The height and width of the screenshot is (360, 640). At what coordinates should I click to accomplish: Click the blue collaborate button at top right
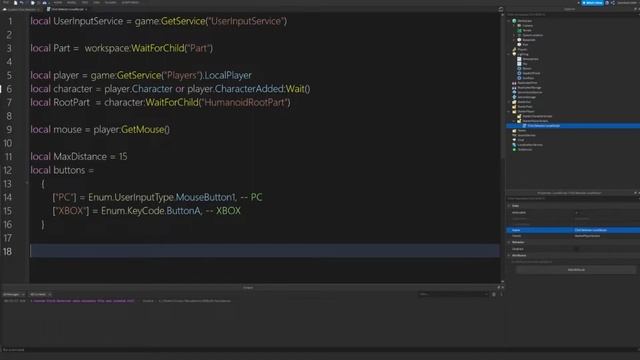coord(592,3)
